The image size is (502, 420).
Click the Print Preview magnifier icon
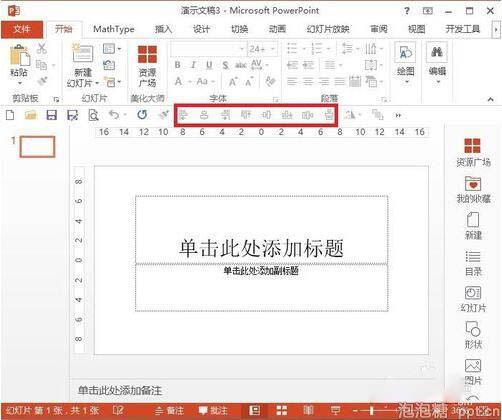[93, 115]
